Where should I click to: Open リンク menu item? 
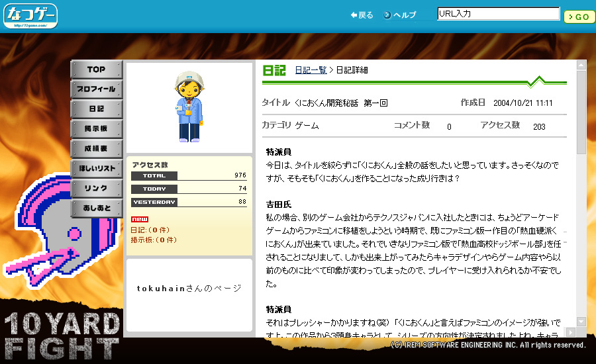[x=97, y=188]
